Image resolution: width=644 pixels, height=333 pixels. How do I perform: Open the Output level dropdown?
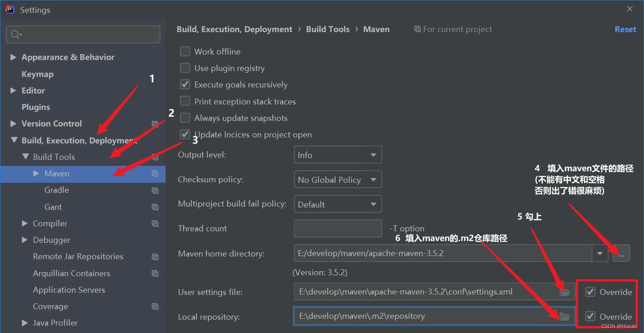pyautogui.click(x=338, y=155)
